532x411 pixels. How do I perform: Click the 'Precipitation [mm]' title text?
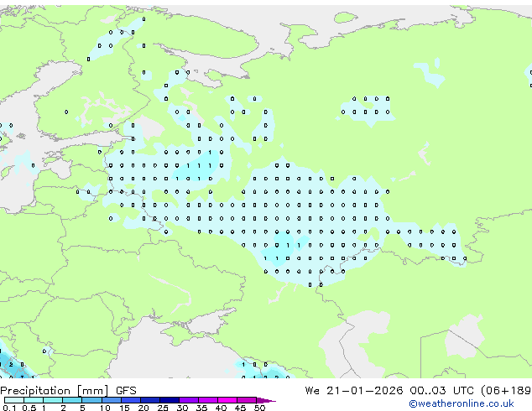point(55,391)
